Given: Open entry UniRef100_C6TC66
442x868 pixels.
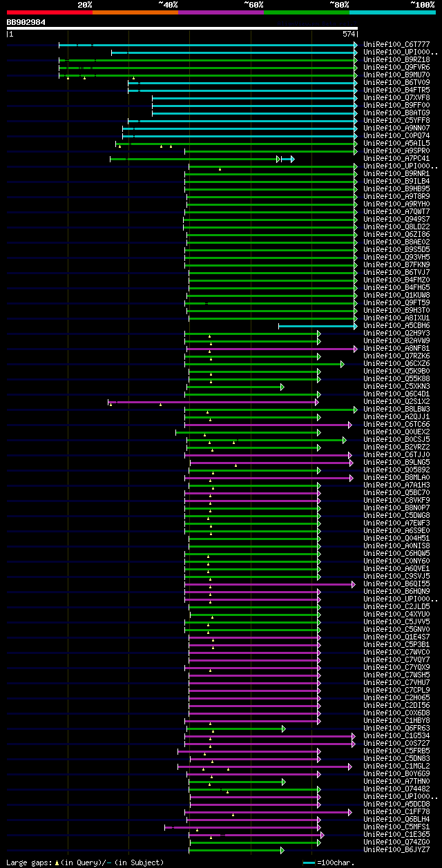Looking at the screenshot, I should pyautogui.click(x=396, y=424).
